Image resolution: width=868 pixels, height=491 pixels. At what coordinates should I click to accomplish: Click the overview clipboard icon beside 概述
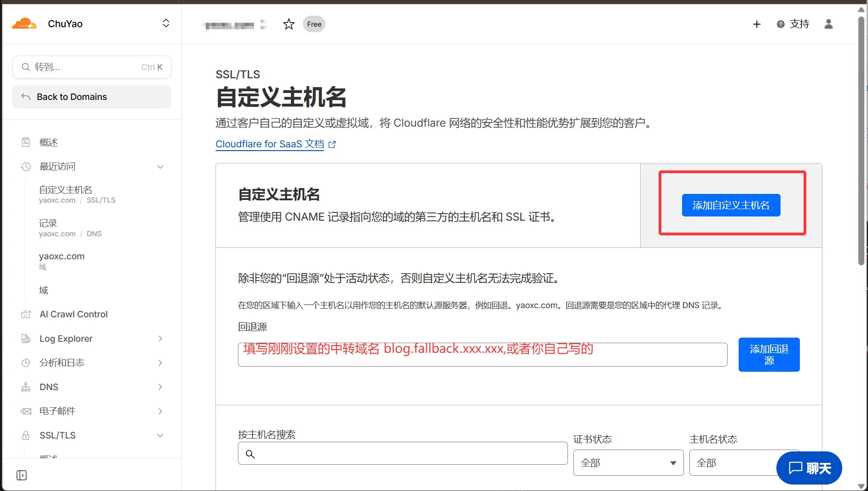(x=26, y=142)
